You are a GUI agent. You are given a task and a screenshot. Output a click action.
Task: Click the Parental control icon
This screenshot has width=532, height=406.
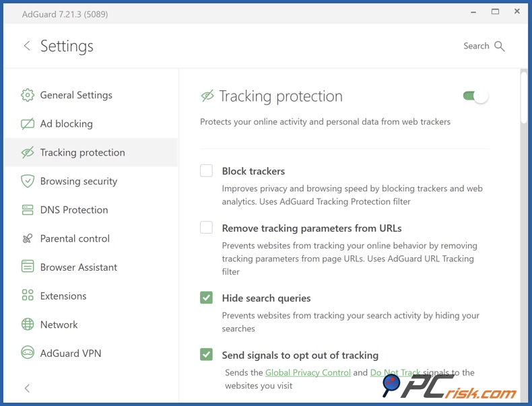28,238
